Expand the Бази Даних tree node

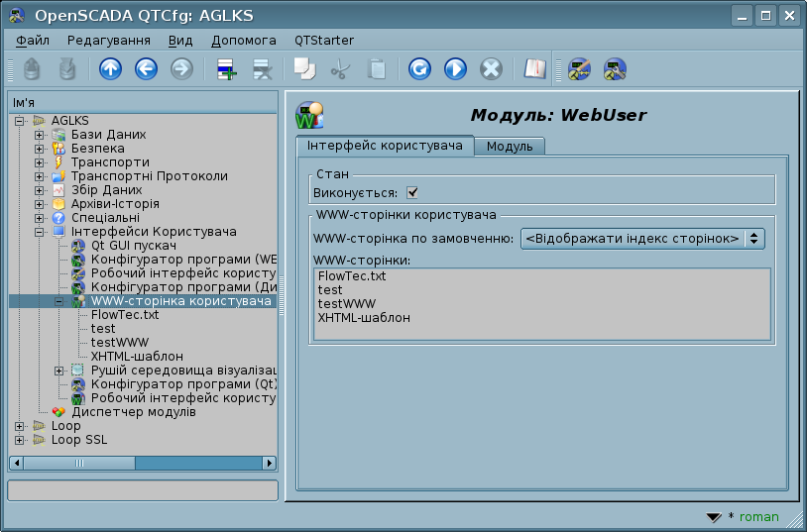click(x=39, y=135)
